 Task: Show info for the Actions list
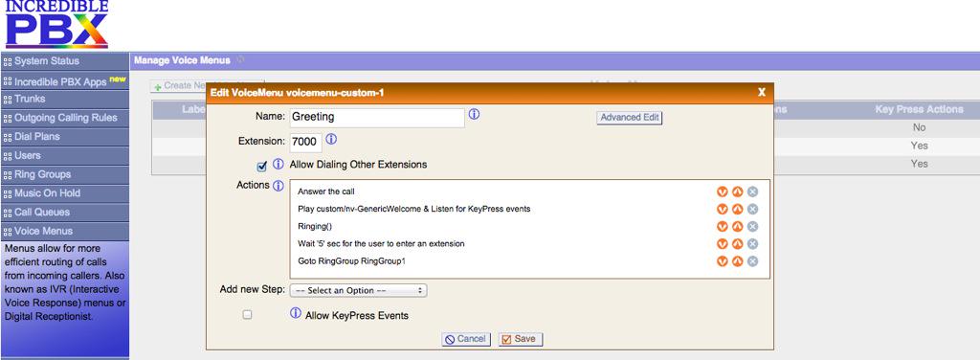click(278, 186)
